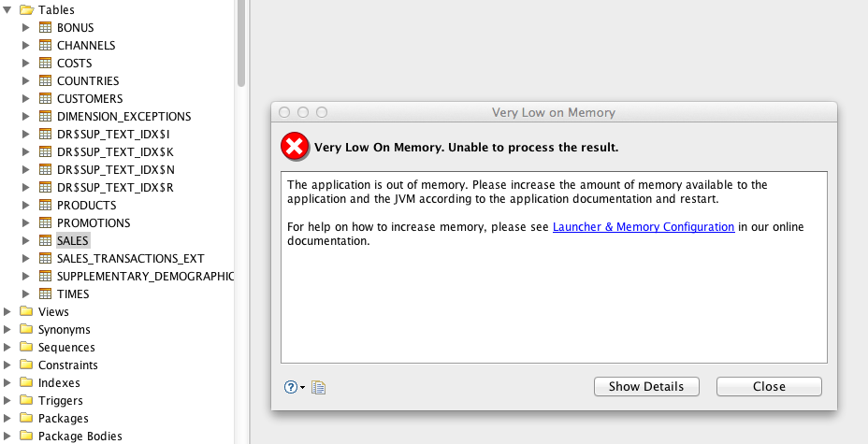
Task: Click the CUSTOMERS table icon
Action: pos(45,99)
